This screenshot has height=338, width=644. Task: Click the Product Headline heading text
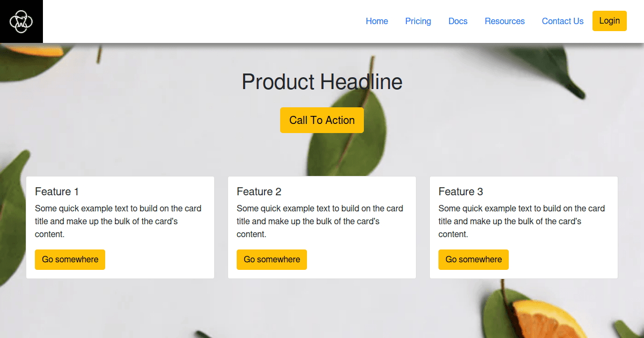[322, 82]
